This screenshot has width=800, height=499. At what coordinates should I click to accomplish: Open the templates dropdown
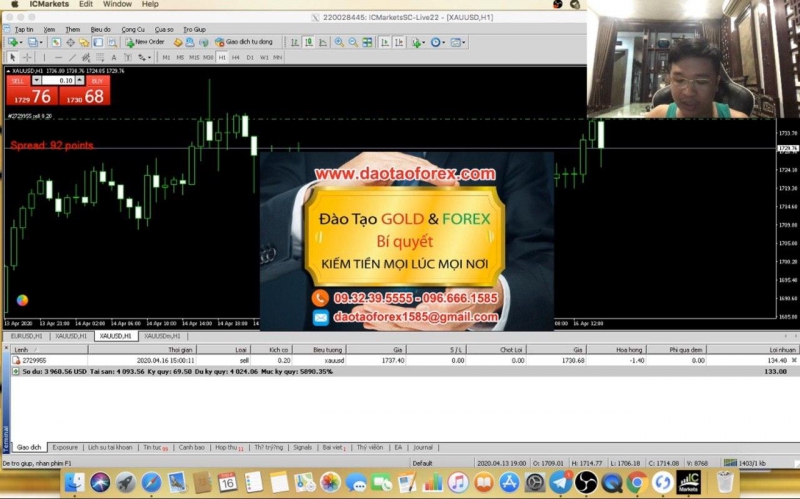(x=458, y=42)
